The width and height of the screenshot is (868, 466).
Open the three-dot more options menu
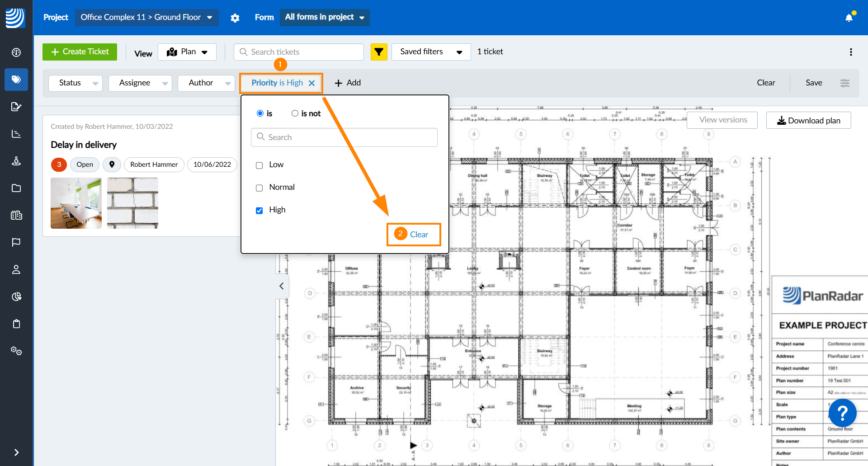tap(851, 52)
